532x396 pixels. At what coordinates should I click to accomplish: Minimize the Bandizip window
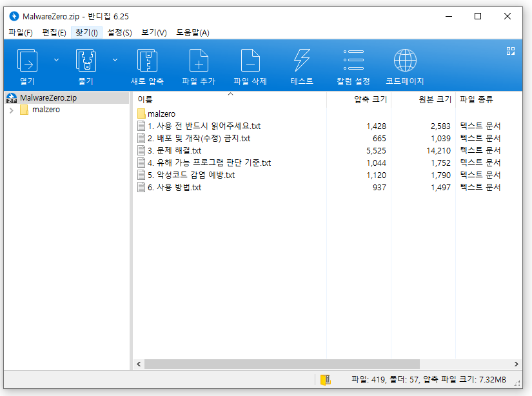coord(449,16)
